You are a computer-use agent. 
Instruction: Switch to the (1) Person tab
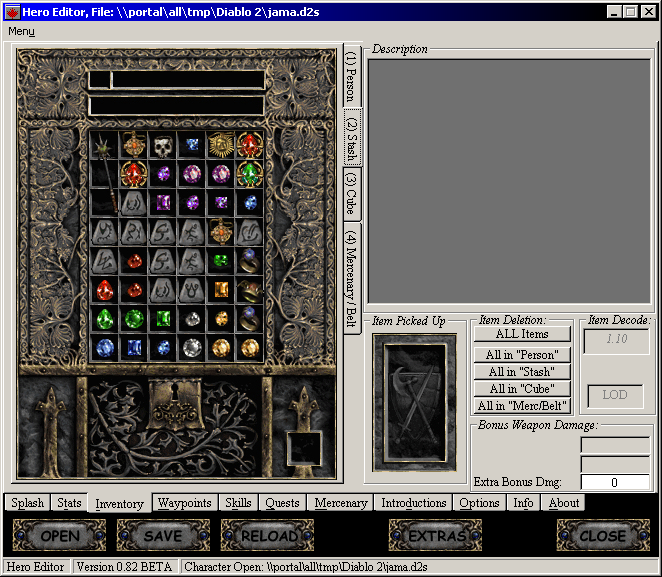tap(351, 75)
